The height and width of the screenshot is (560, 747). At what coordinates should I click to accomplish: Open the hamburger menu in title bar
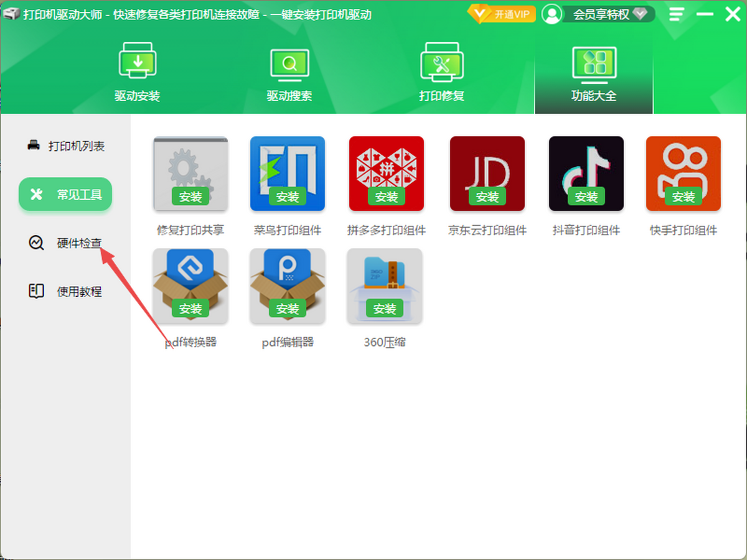(677, 14)
